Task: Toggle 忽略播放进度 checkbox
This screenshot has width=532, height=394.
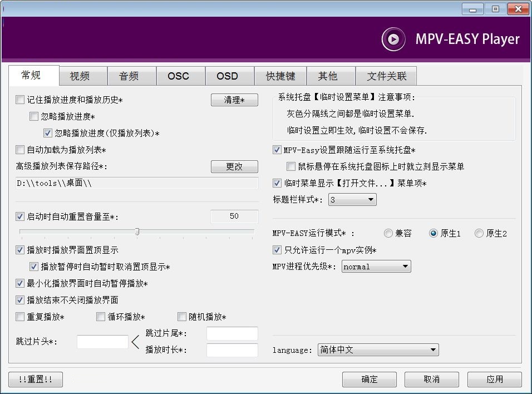Action: point(34,116)
